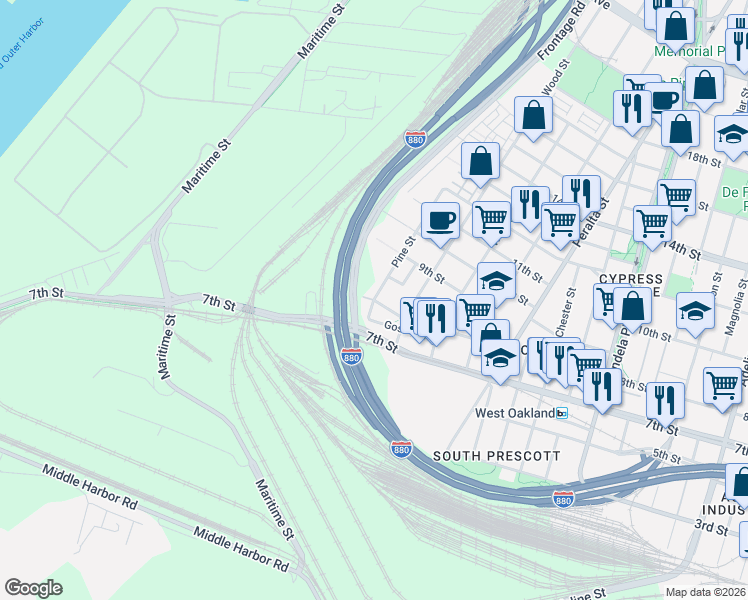748x600 pixels.
Task: Select the I-880 shield left of South Prescott
Action: (x=401, y=449)
